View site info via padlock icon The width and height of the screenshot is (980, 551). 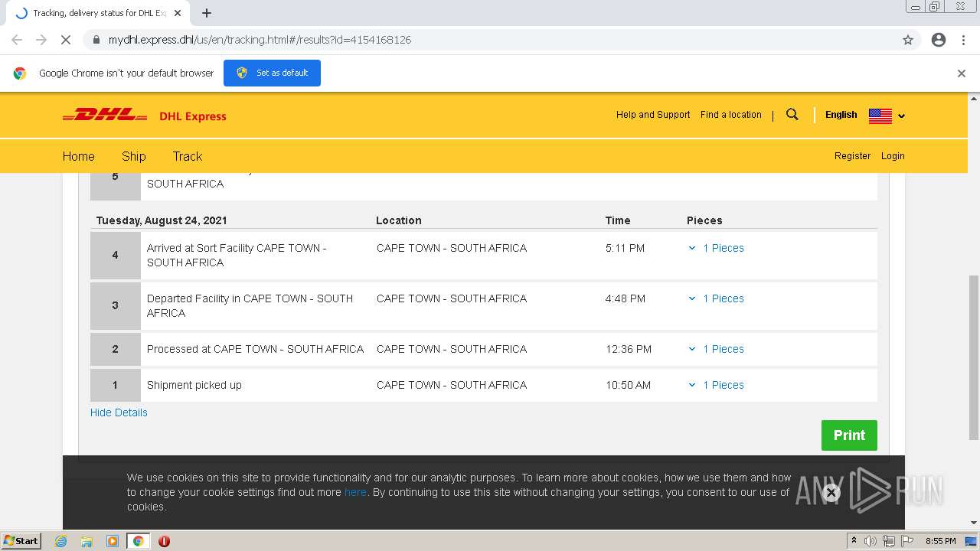[96, 40]
